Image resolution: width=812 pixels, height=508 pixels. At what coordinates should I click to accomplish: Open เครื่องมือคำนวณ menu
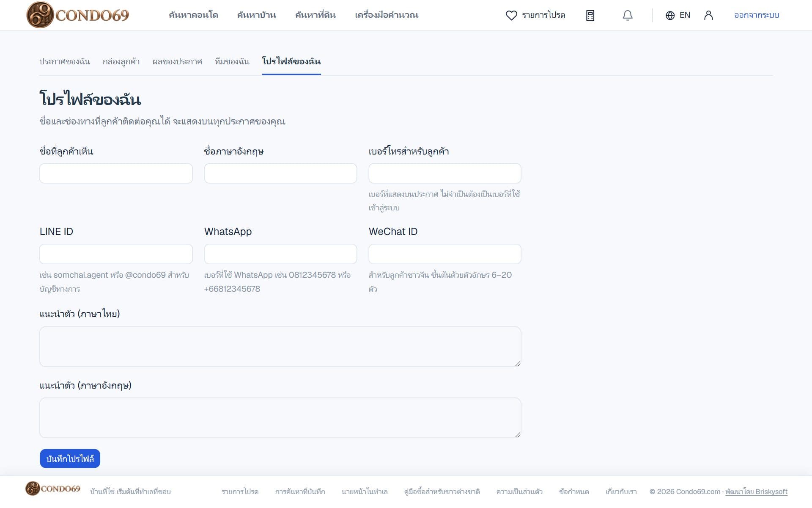coord(387,15)
